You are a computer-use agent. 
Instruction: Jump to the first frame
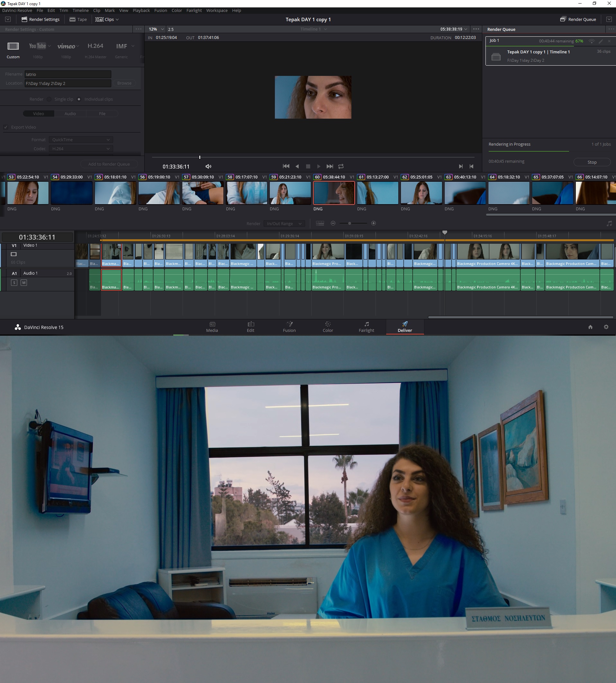point(286,166)
